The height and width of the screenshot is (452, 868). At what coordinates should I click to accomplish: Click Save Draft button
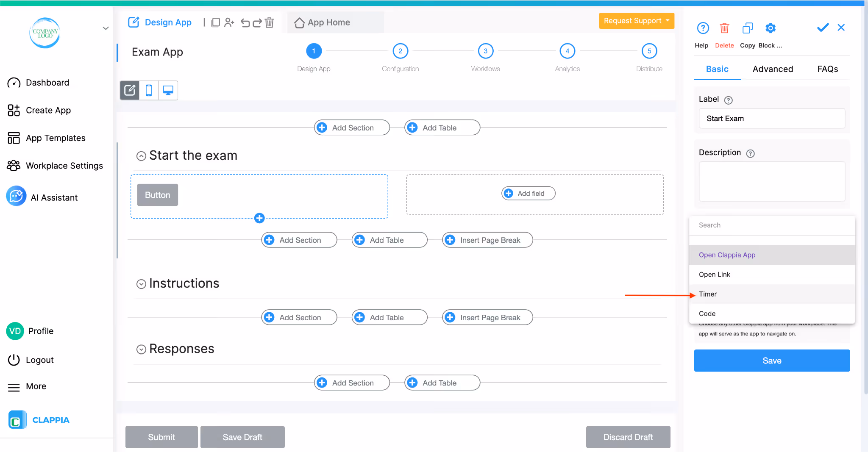click(x=242, y=437)
